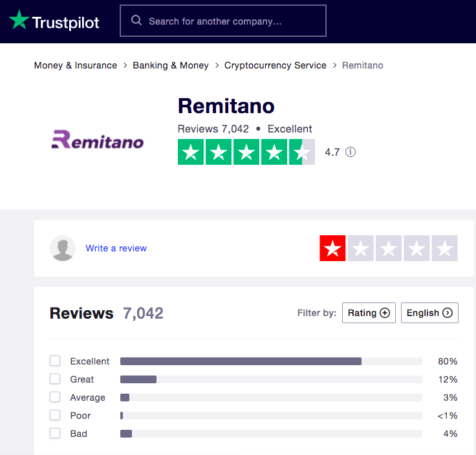
Task: Open the TrustScore info icon
Action: tap(351, 152)
